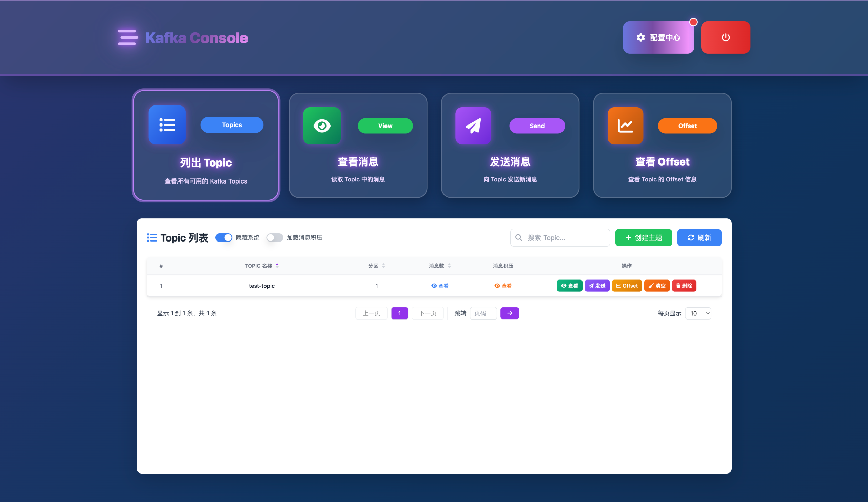Click the # column header

tap(161, 266)
